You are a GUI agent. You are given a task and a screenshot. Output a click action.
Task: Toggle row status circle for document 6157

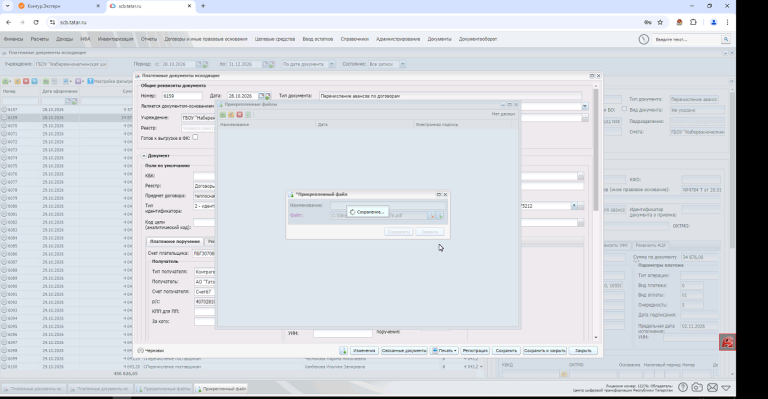coord(4,110)
